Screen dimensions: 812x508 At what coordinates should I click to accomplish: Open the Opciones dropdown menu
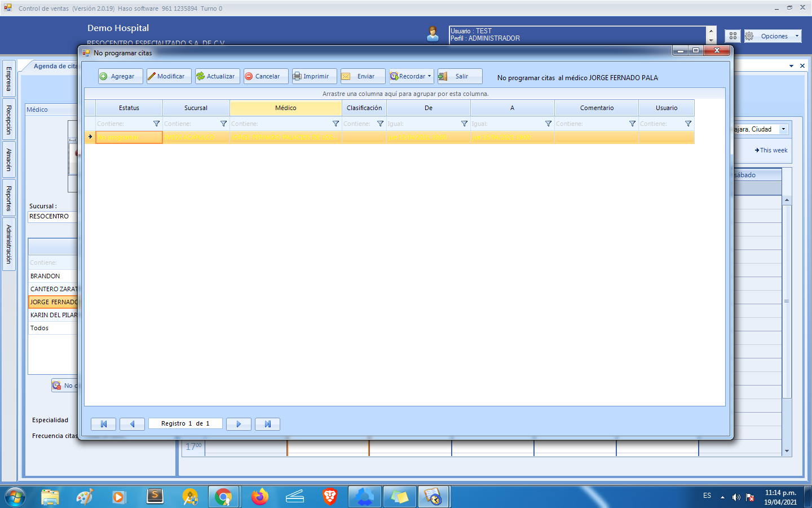pos(773,36)
